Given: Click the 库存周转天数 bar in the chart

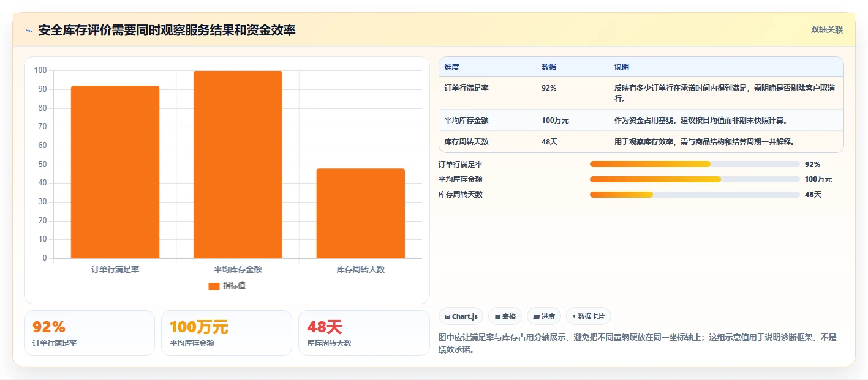Looking at the screenshot, I should (x=361, y=214).
